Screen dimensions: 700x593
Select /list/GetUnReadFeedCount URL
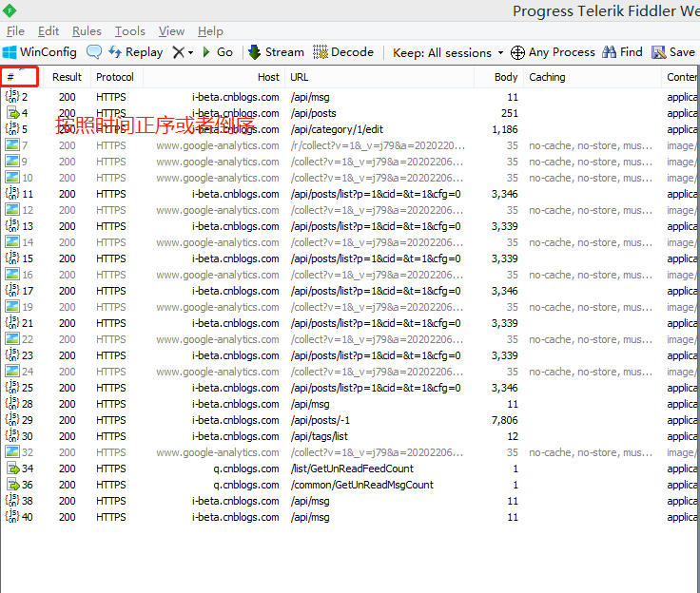[352, 469]
